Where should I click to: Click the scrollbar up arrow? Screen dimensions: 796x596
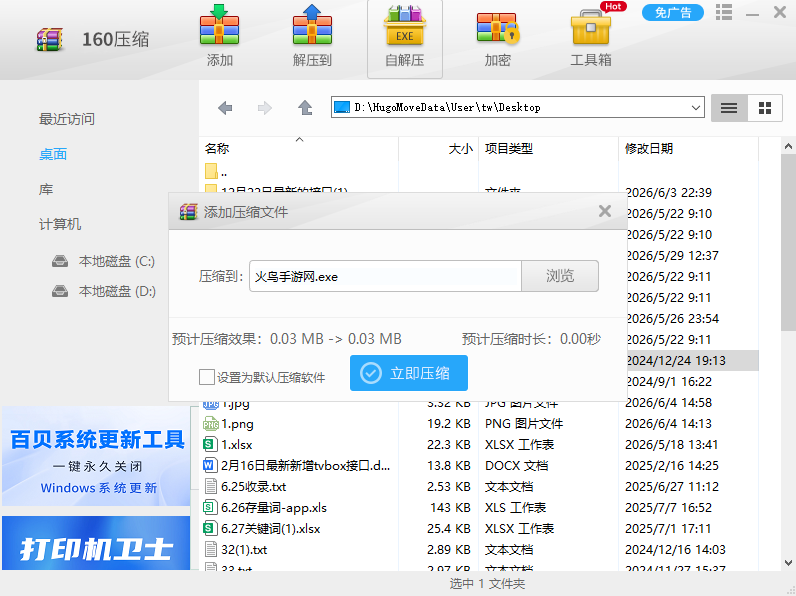pos(788,146)
